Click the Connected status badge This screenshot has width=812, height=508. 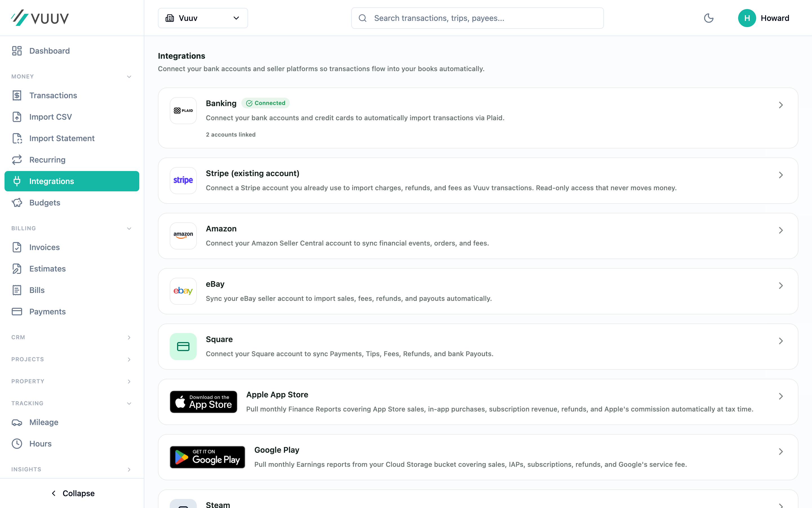point(265,103)
